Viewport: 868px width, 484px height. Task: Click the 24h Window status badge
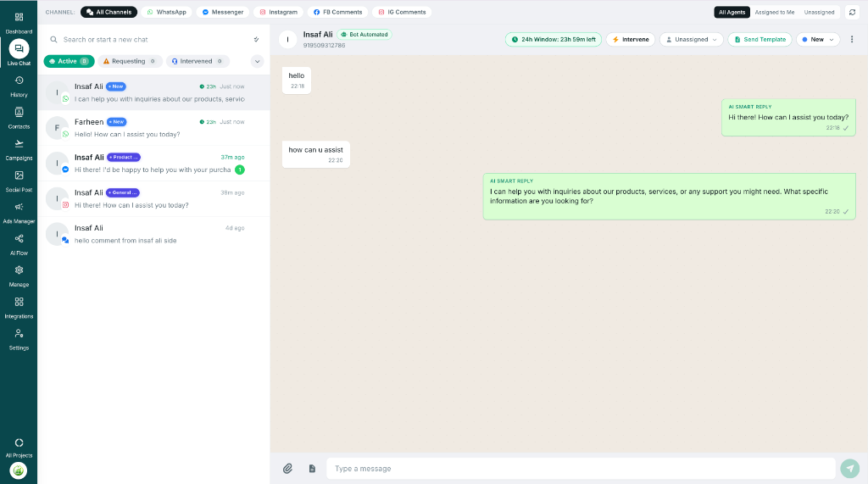point(553,39)
